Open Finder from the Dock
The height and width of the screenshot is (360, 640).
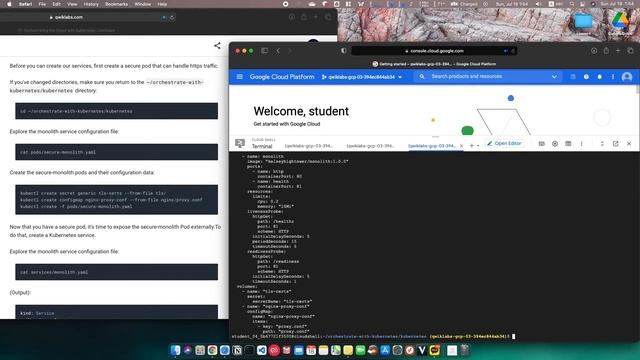176,350
